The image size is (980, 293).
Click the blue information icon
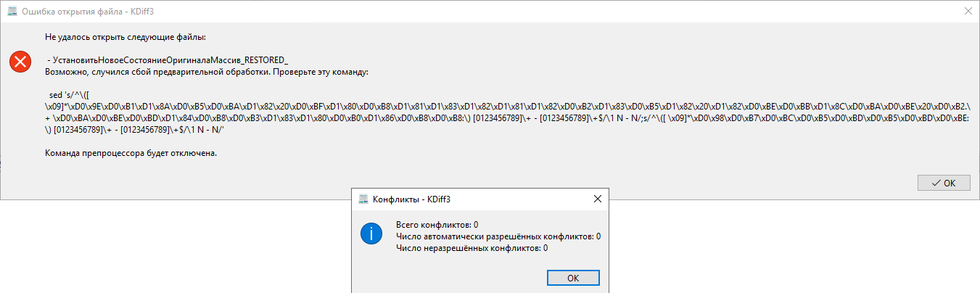coord(371,234)
